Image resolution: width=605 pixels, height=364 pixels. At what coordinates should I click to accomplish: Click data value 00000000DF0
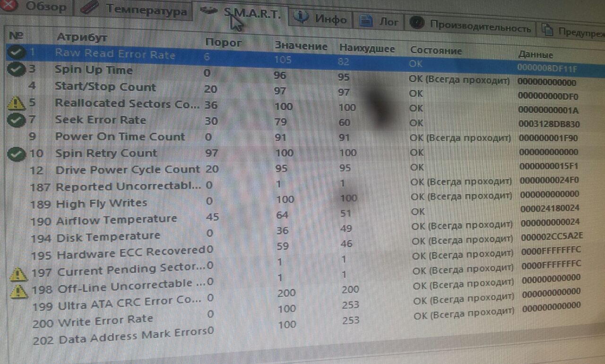pyautogui.click(x=548, y=96)
